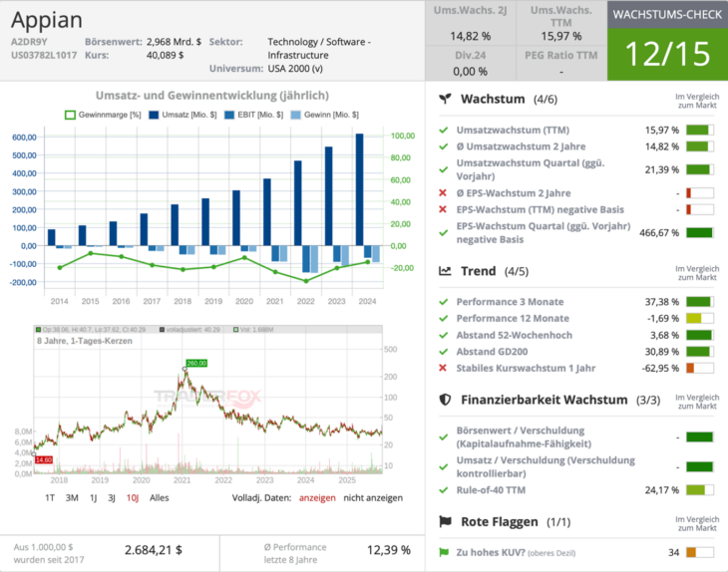
Task: Click the Trend line-chart icon
Action: click(x=447, y=271)
